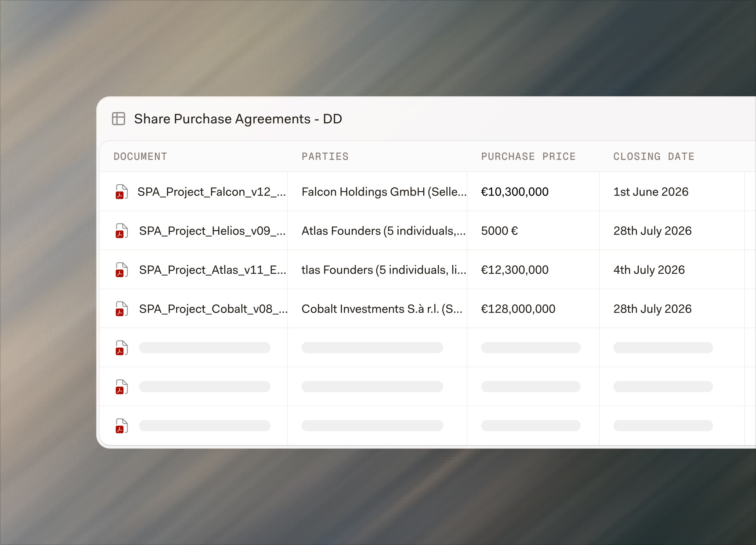
Task: Open the PDF icon for SPA_Project_Atlas
Action: 122,270
